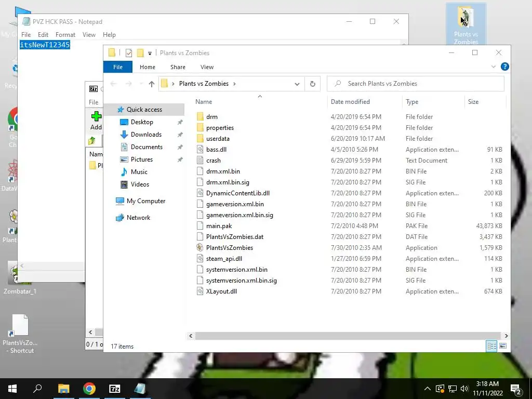Open recent locations dropdown arrow
The height and width of the screenshot is (399, 532).
(141, 84)
